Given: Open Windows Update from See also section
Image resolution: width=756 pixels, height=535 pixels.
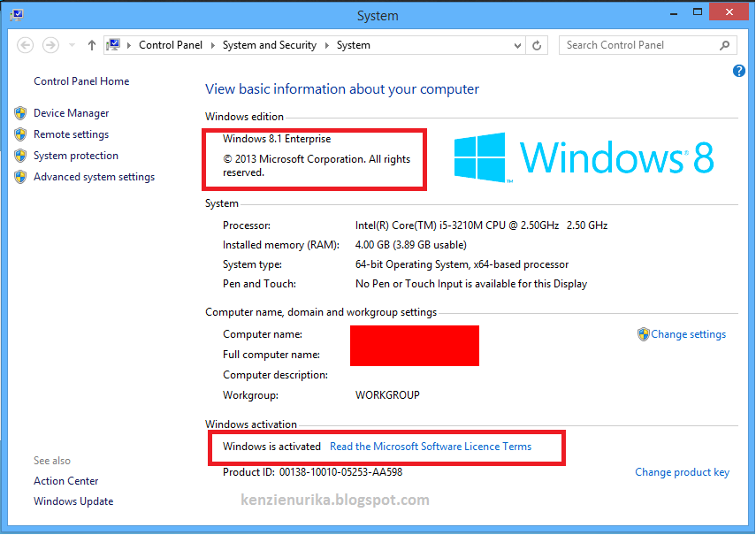Looking at the screenshot, I should pyautogui.click(x=73, y=501).
